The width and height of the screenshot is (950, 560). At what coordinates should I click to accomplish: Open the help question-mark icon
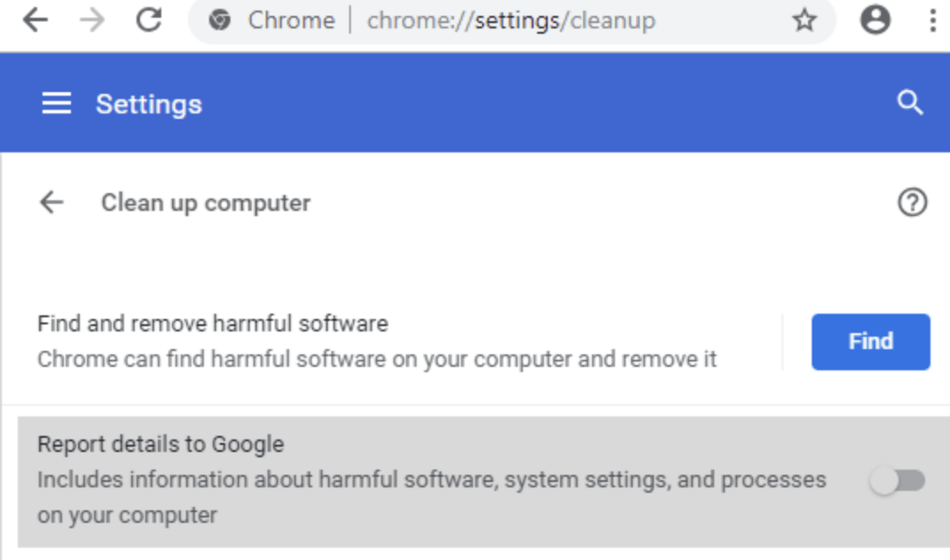[912, 203]
